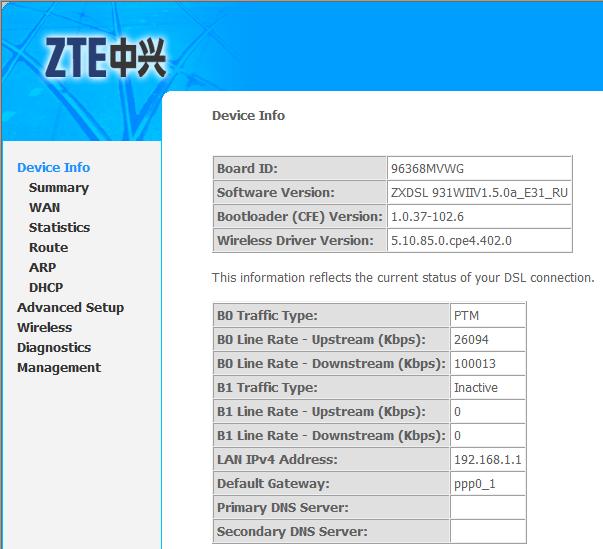Click the Device Info page heading
This screenshot has height=549, width=603.
[x=248, y=116]
